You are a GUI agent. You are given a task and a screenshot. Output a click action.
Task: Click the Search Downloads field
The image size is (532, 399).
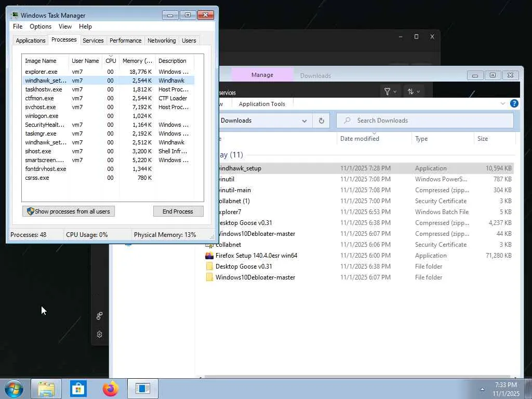pyautogui.click(x=425, y=121)
